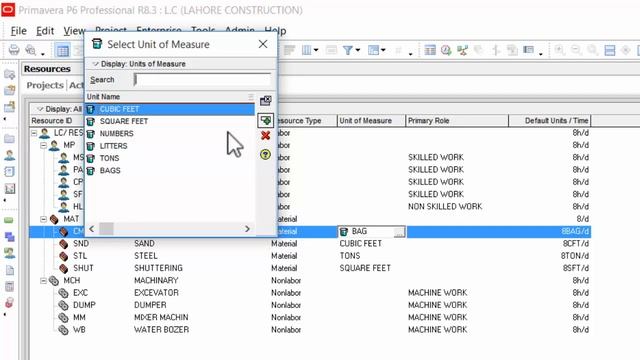Click the dialog horizontal scrollbar thumb
640x360 pixels.
(x=107, y=229)
